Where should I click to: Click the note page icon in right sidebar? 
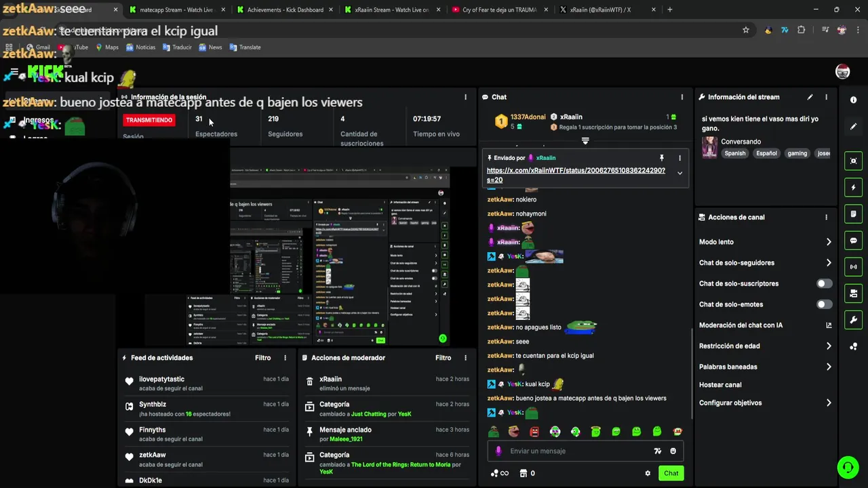pyautogui.click(x=853, y=214)
